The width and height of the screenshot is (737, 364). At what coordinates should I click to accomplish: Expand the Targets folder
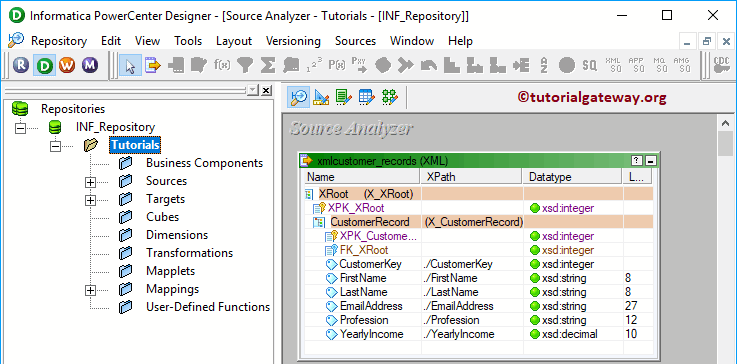click(x=90, y=200)
